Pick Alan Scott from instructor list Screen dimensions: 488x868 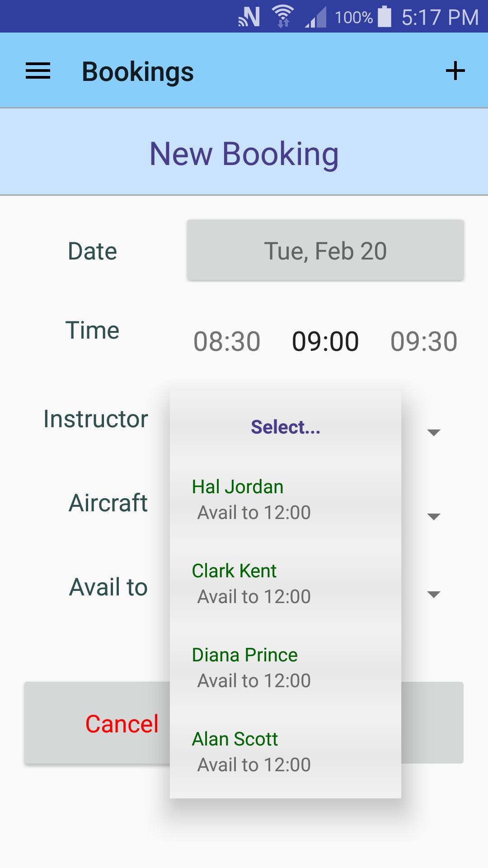click(286, 752)
